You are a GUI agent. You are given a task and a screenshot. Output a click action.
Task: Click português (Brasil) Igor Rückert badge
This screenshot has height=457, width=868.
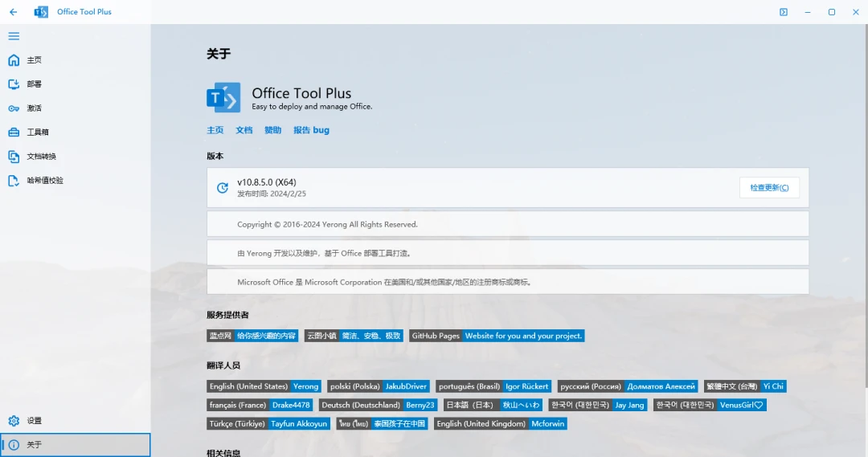point(493,386)
